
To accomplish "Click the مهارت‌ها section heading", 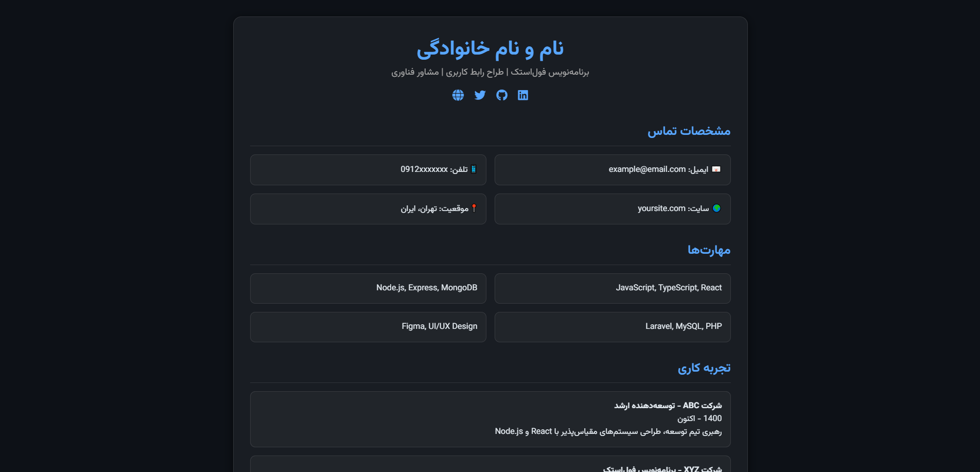I will pos(709,250).
